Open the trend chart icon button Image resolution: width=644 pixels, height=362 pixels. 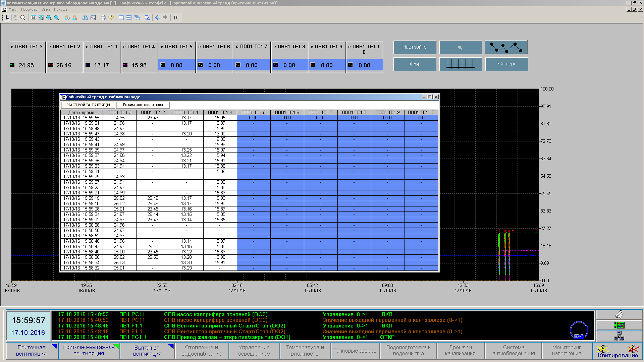point(619,325)
